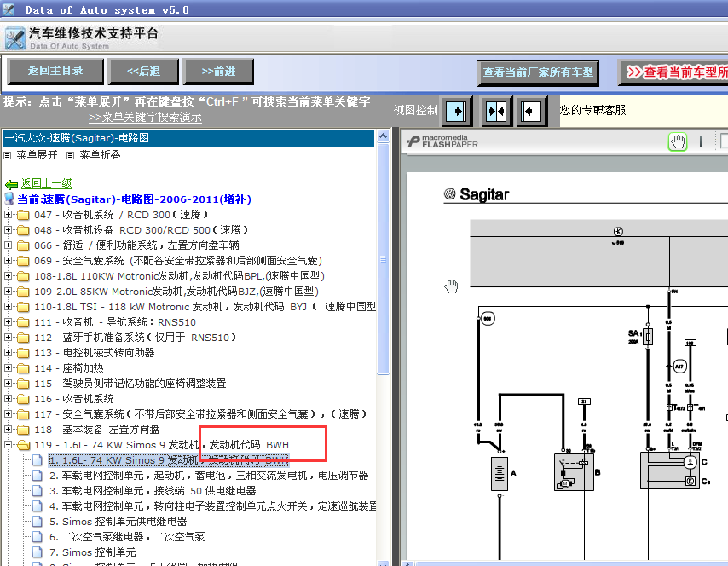728x566 pixels.
Task: Open the 菜单关键字搜索演示 link
Action: tap(145, 117)
